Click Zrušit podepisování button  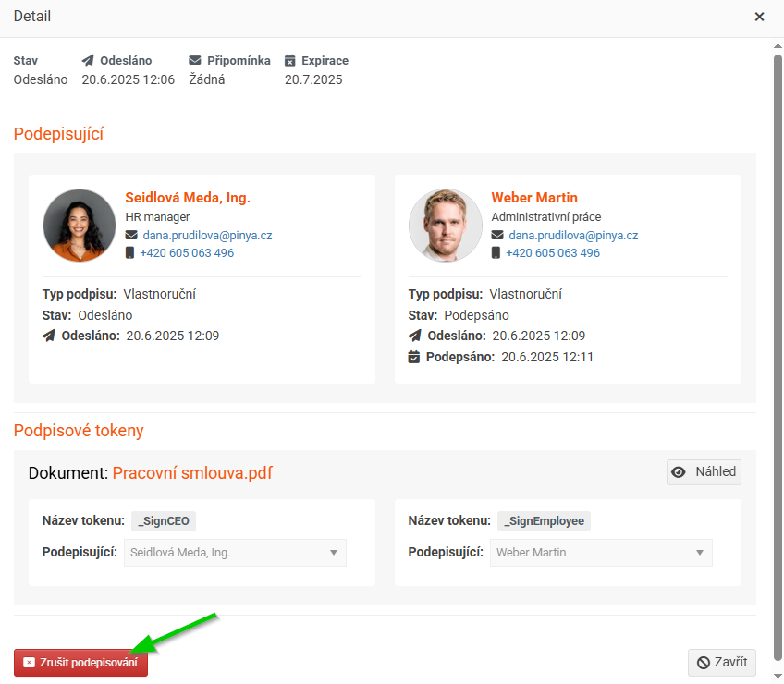[x=80, y=663]
